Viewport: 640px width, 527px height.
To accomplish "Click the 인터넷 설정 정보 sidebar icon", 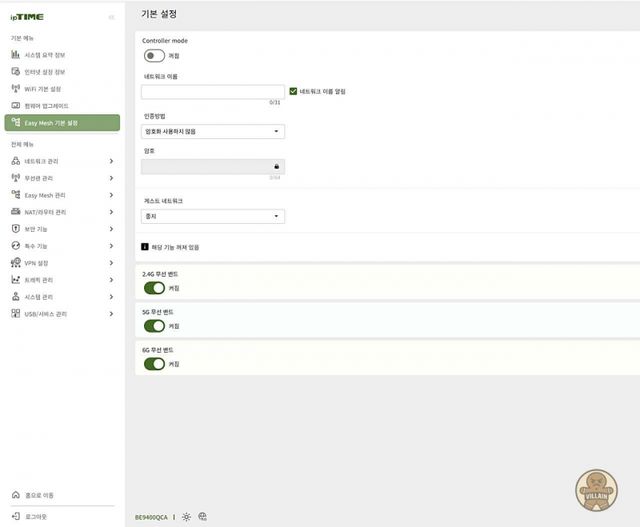I will tap(15, 72).
